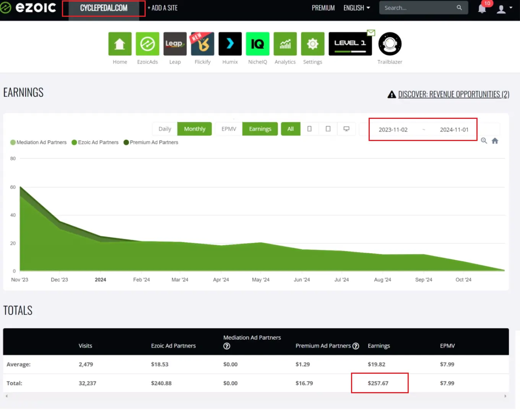Switch chart to Daily view
The height and width of the screenshot is (420, 520).
point(165,129)
